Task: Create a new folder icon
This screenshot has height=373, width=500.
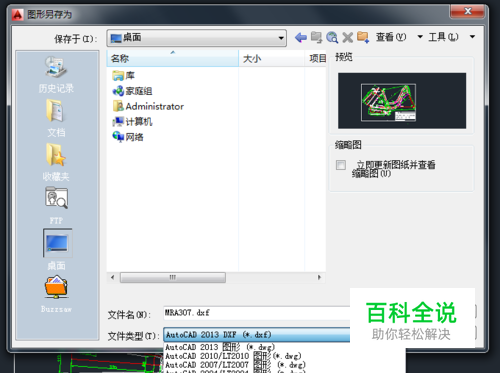Action: (x=363, y=37)
